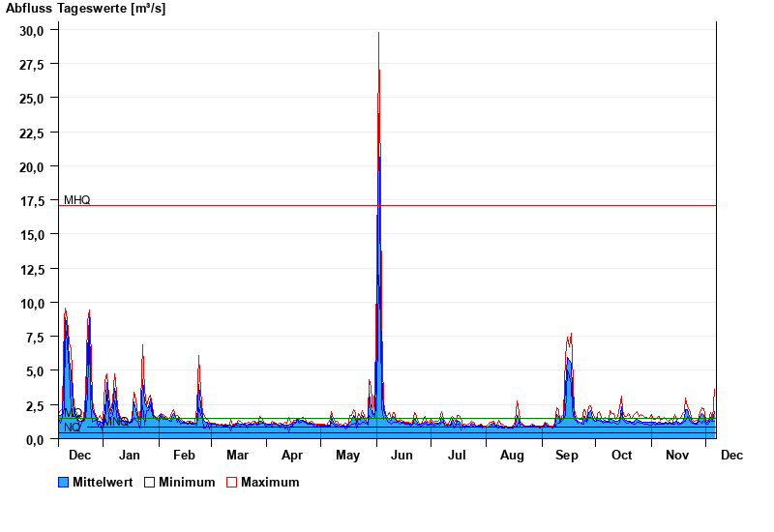Click the blue Mittelwert legend swatch
The image size is (774, 532).
(x=63, y=483)
